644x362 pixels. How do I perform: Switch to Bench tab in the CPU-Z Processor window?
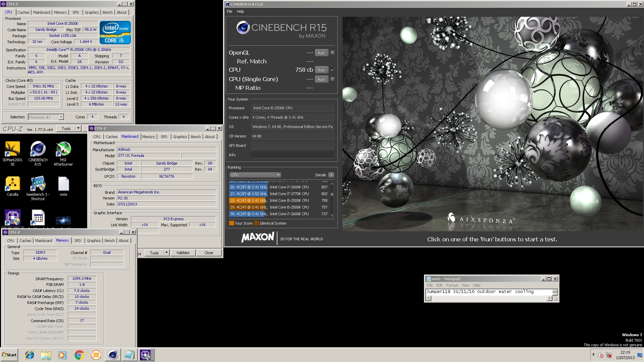[x=108, y=12]
